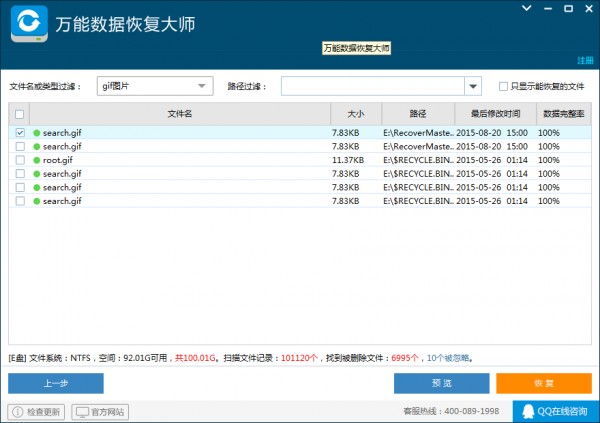Check the root.gif file checkbox
Screen dimensions: 600x423
[x=20, y=160]
